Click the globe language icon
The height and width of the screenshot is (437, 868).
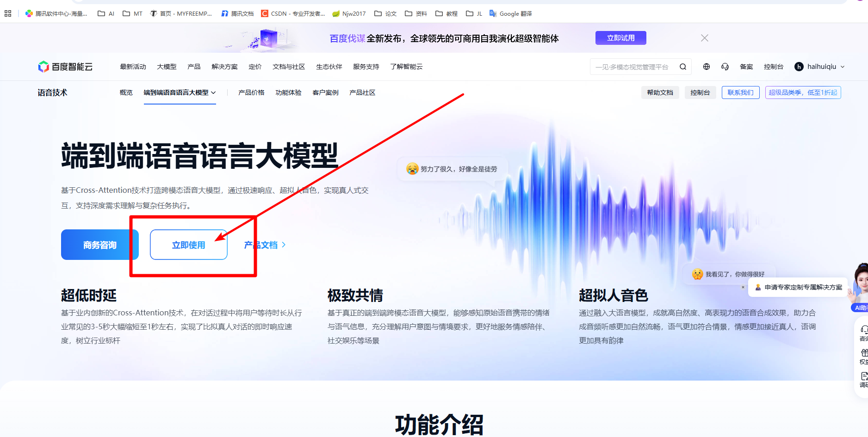click(707, 67)
